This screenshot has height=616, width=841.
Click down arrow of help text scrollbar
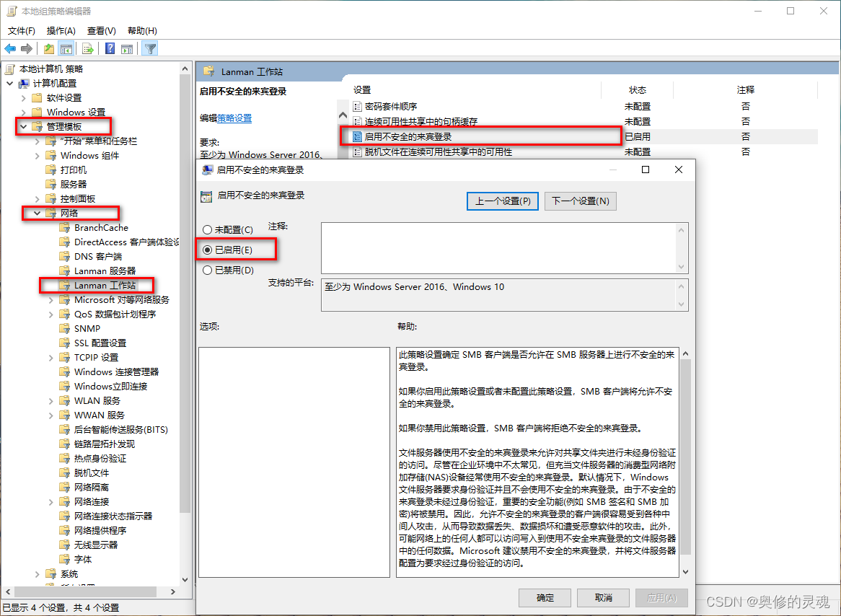[685, 571]
